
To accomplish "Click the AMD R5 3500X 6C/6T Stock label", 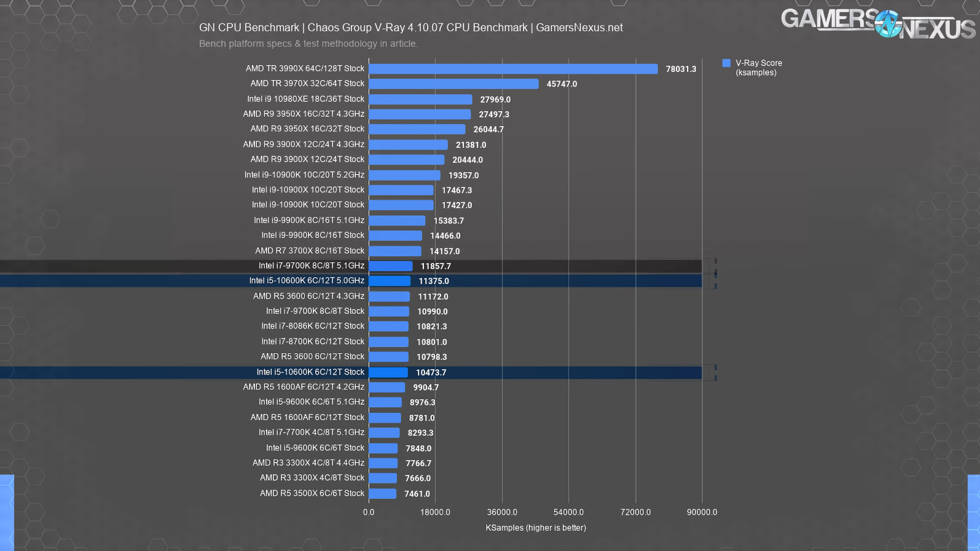I will click(x=312, y=493).
